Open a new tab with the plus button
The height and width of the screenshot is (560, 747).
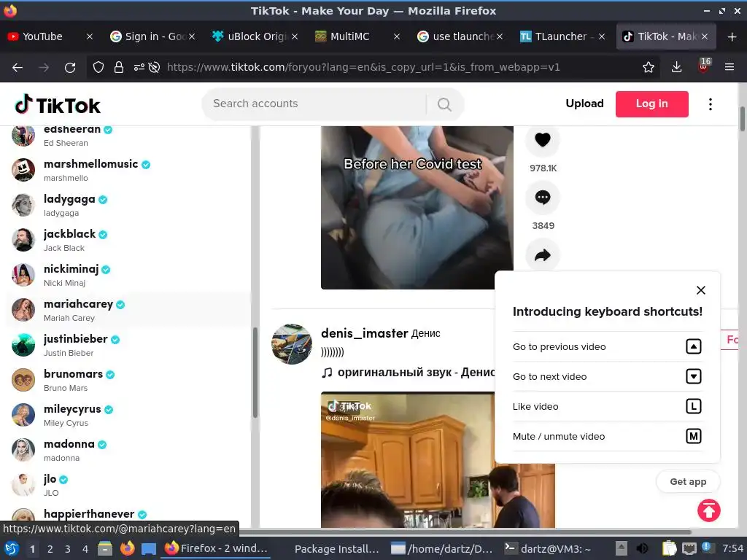(732, 36)
